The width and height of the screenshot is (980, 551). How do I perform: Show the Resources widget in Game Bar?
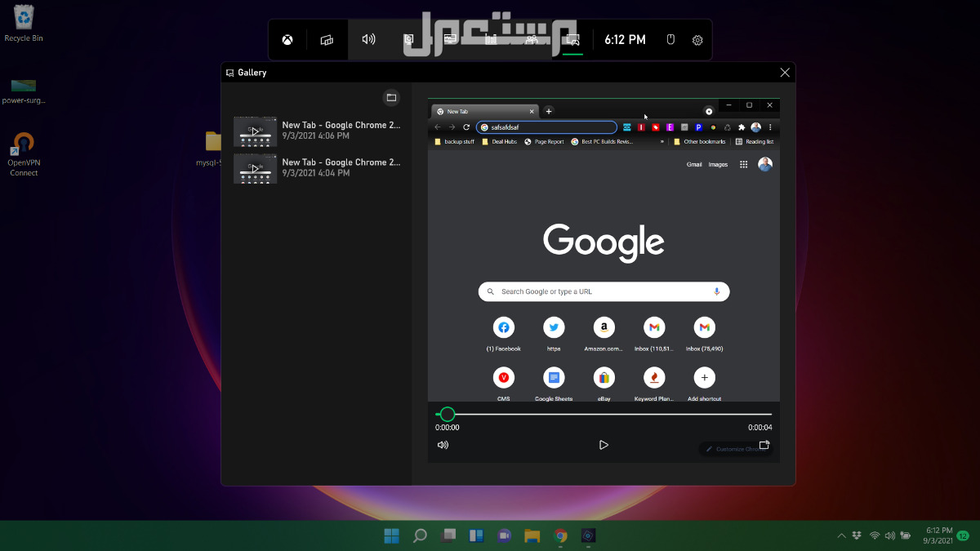click(491, 39)
